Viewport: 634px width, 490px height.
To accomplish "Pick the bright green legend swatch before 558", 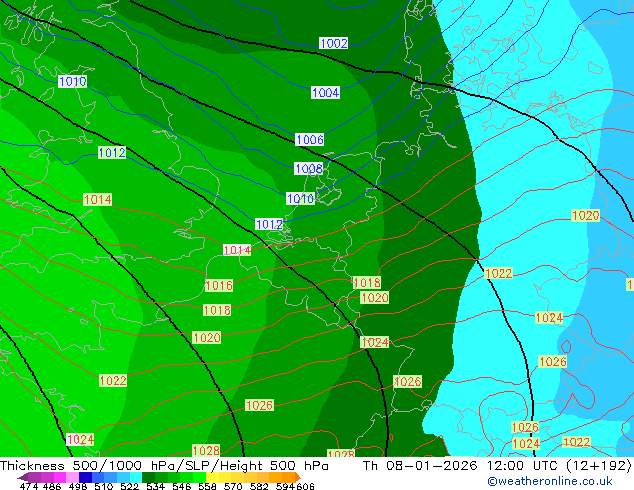I will coord(200,477).
